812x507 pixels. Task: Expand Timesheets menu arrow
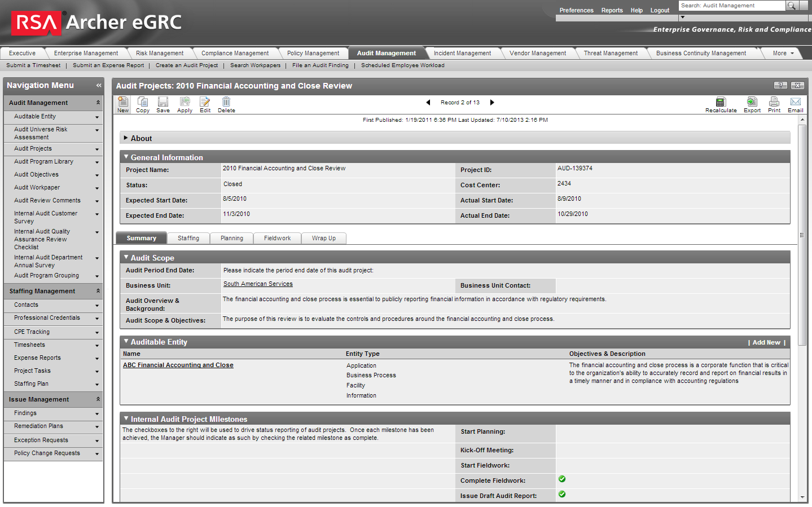click(97, 346)
